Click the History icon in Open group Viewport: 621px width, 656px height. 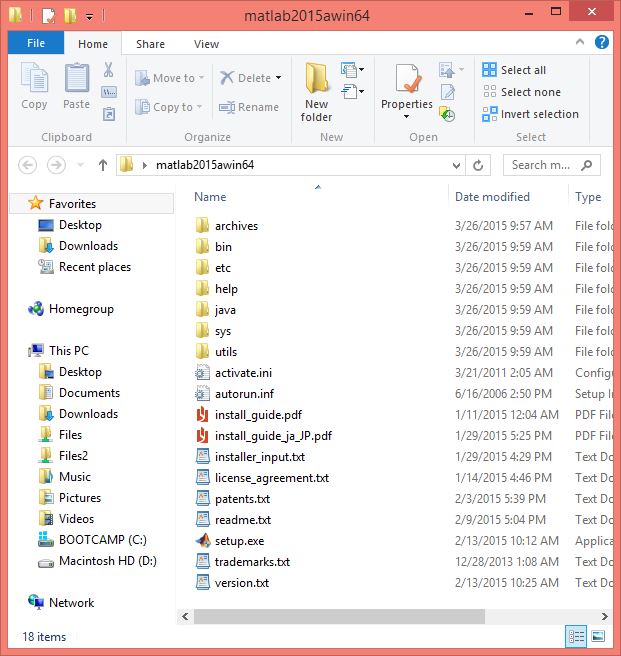click(447, 114)
